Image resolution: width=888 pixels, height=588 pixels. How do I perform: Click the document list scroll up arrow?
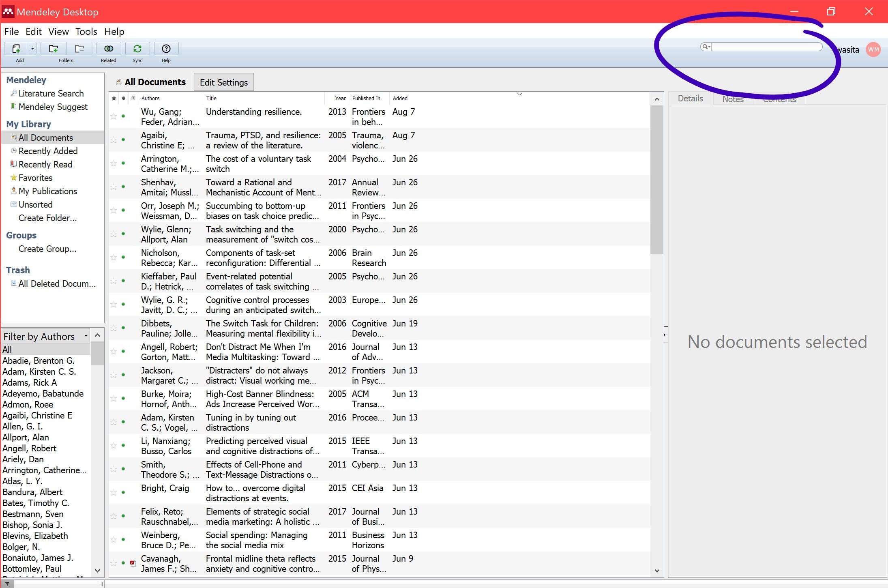pyautogui.click(x=657, y=99)
